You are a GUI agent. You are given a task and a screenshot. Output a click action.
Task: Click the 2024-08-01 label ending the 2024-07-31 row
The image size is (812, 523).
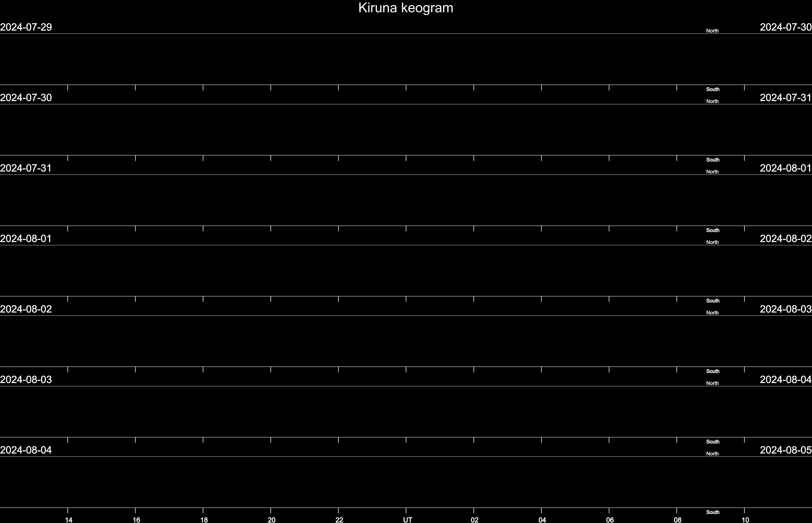coord(786,168)
